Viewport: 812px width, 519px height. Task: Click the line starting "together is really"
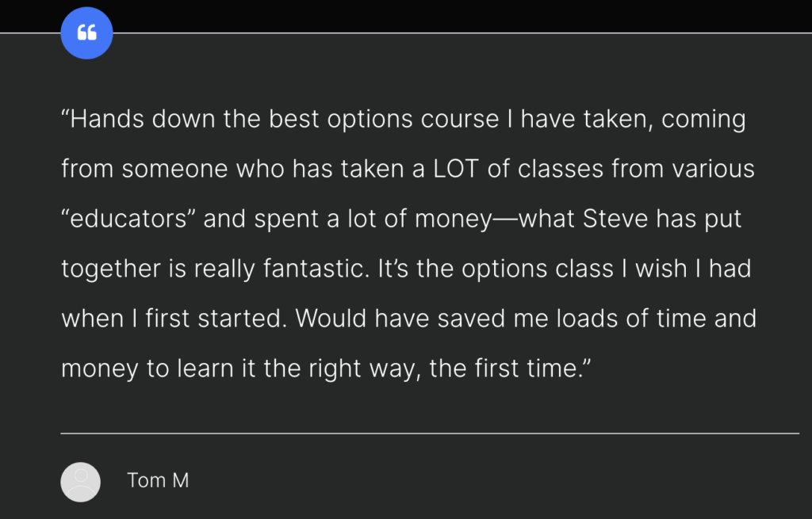406,269
